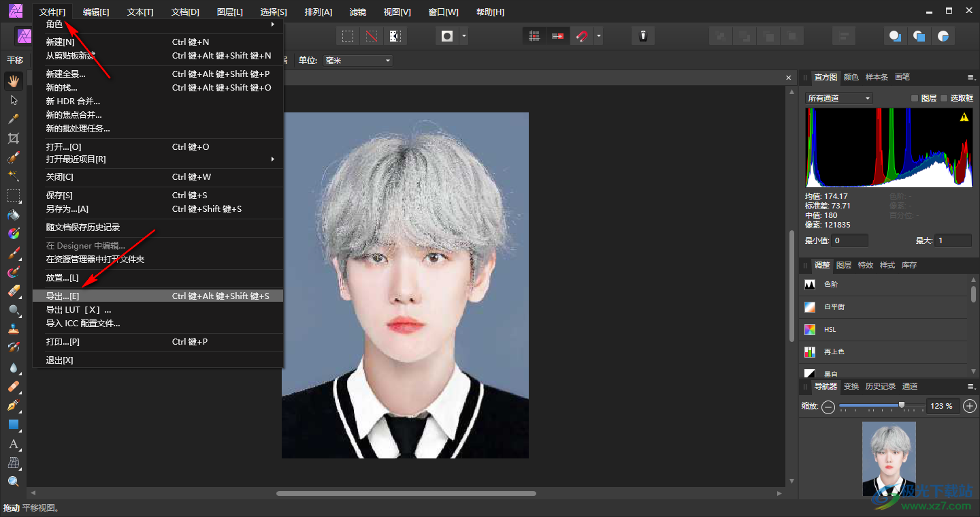Toggle the quick mask circle button
The image size is (980, 517).
[x=447, y=36]
